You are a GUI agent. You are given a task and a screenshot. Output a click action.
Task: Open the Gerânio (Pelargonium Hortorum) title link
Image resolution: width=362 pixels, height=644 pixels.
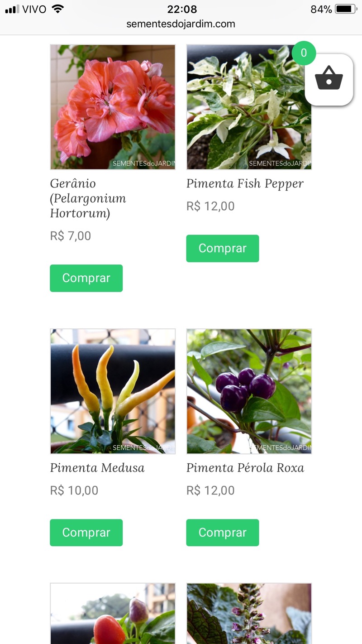tap(88, 198)
